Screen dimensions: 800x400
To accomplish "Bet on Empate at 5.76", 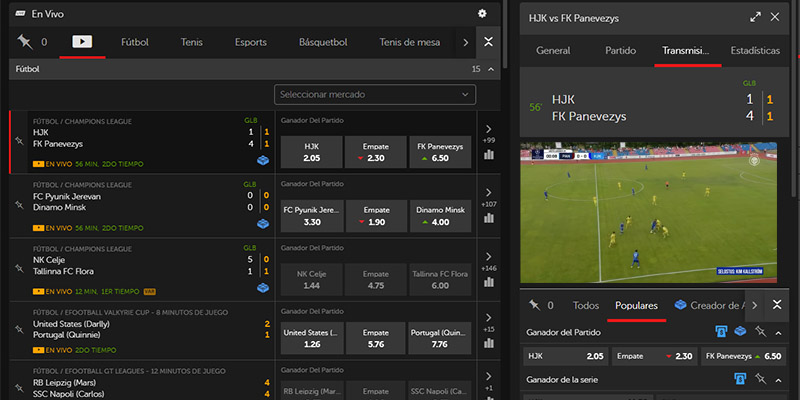I will pyautogui.click(x=376, y=338).
